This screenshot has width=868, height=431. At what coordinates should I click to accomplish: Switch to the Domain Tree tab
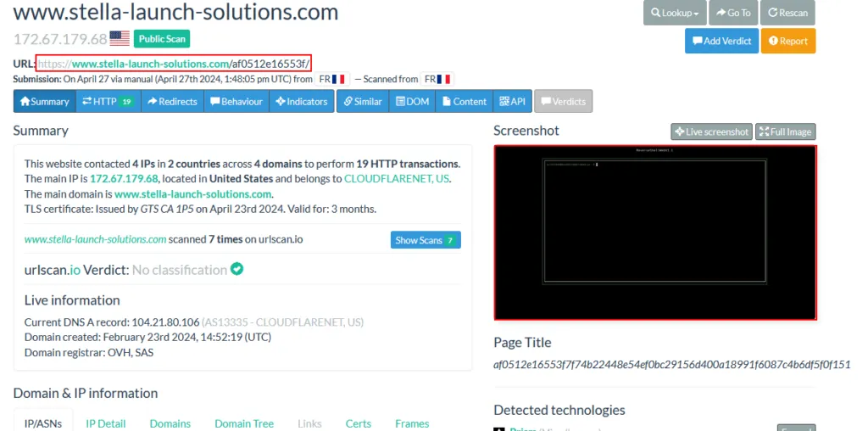[x=244, y=423]
